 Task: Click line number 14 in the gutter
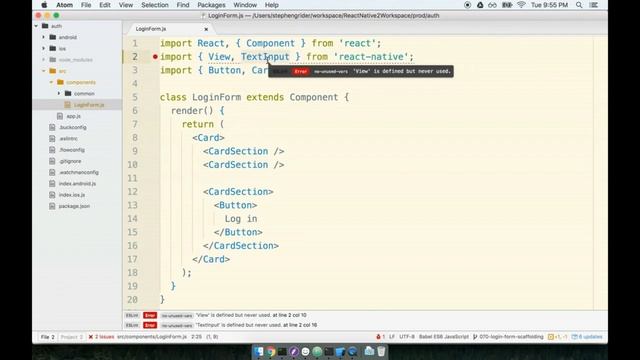(133, 219)
